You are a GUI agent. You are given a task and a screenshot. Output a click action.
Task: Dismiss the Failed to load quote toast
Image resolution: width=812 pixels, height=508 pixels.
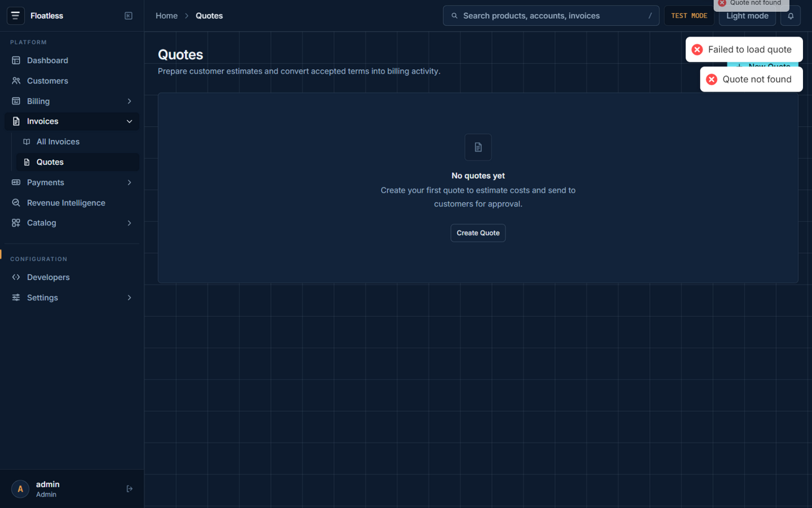tap(744, 50)
